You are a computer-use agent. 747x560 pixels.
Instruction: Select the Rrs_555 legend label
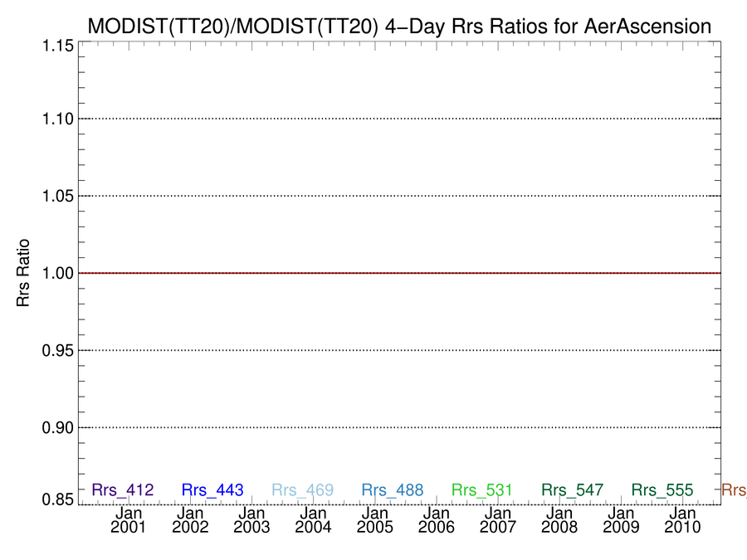coord(662,489)
